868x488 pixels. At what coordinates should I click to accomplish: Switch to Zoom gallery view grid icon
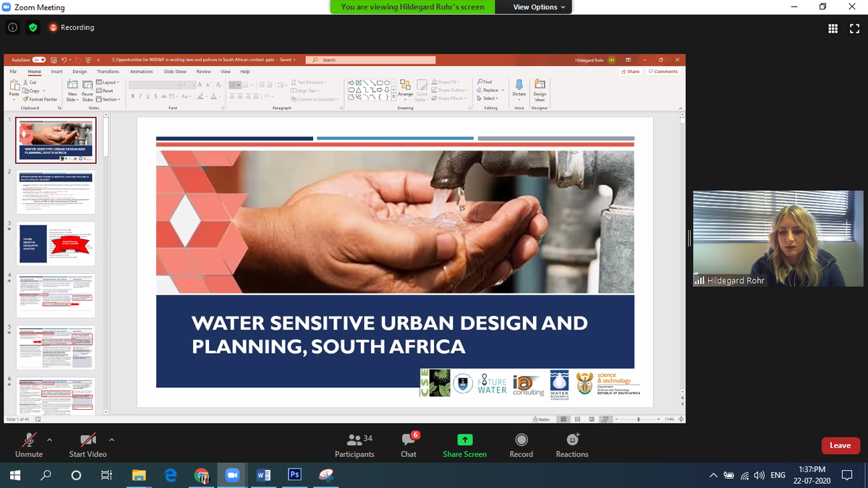point(833,28)
